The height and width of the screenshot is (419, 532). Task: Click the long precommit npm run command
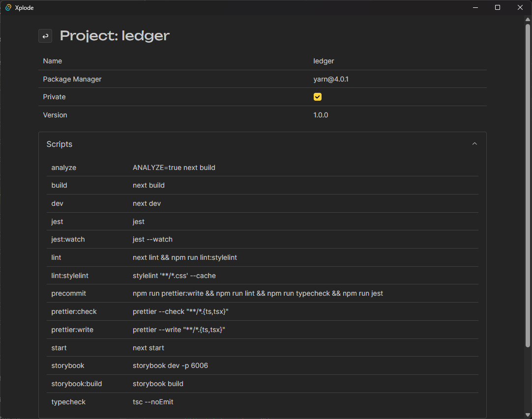click(258, 294)
